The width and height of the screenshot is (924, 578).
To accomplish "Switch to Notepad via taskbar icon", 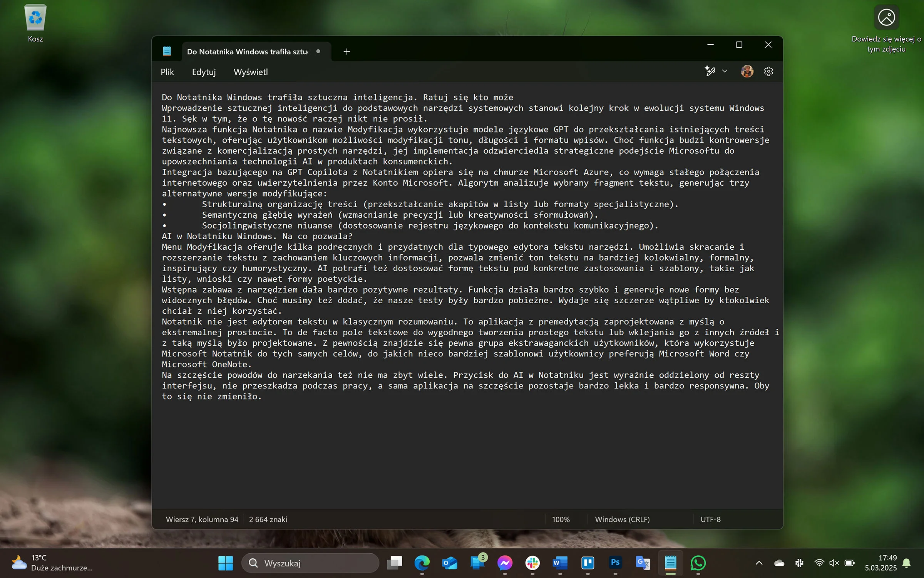I will click(671, 563).
